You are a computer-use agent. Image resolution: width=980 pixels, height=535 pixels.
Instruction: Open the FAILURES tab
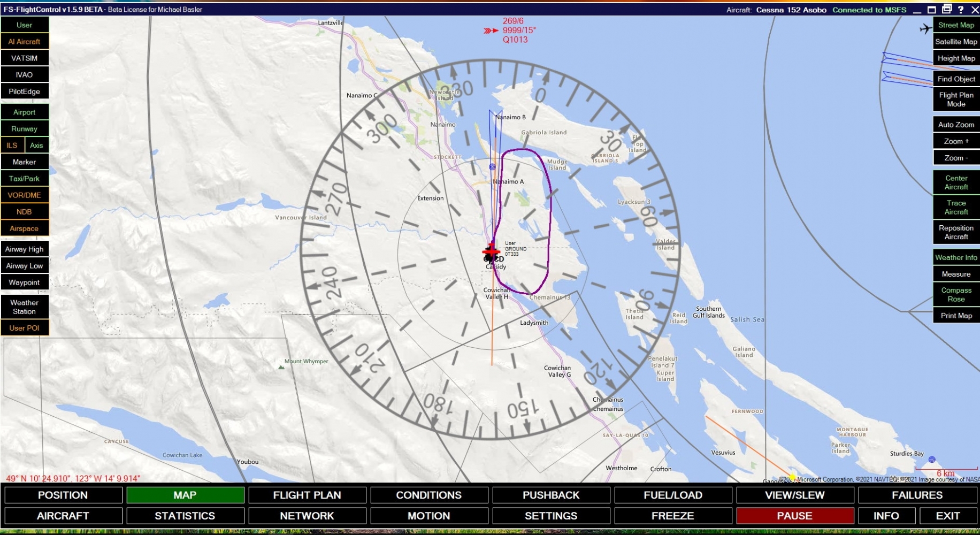(917, 495)
